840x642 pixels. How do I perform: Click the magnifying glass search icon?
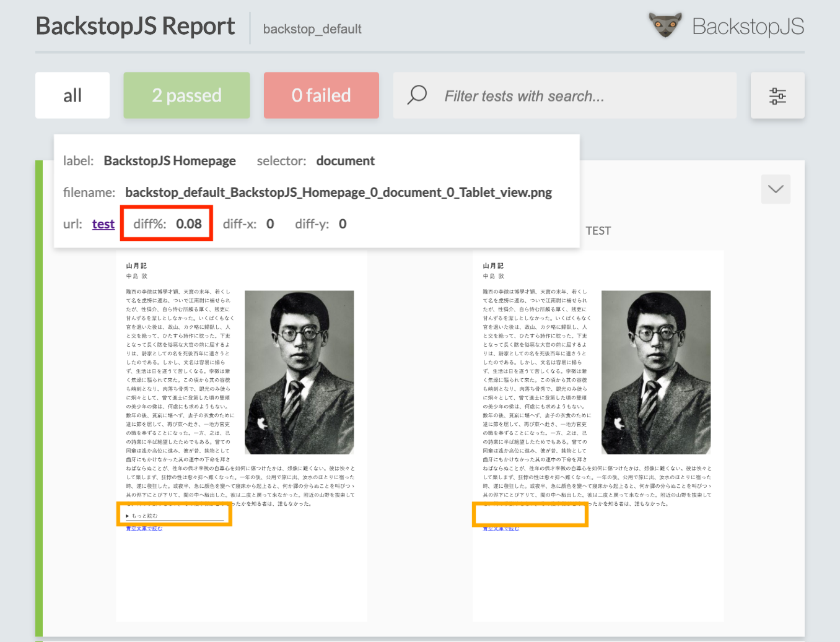(x=417, y=95)
